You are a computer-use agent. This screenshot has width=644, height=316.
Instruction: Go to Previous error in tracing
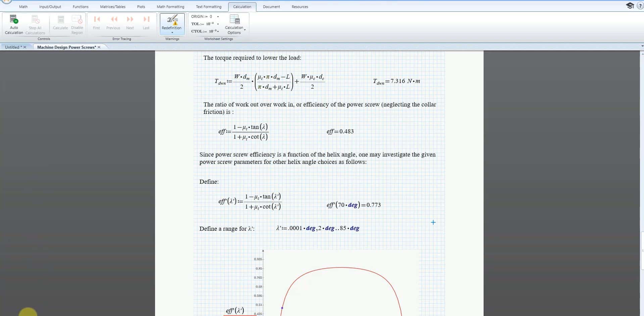click(113, 23)
